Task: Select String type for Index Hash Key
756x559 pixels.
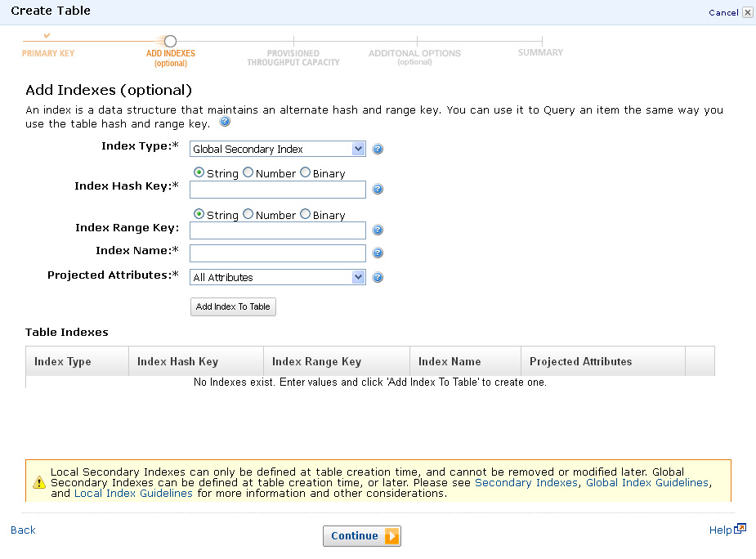Action: pyautogui.click(x=199, y=172)
